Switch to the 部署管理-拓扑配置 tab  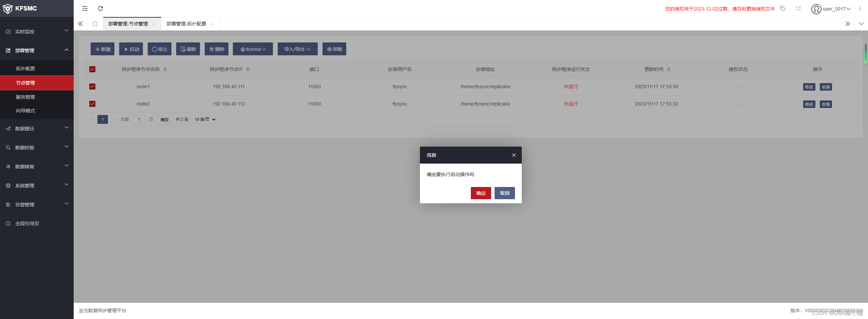pos(186,24)
